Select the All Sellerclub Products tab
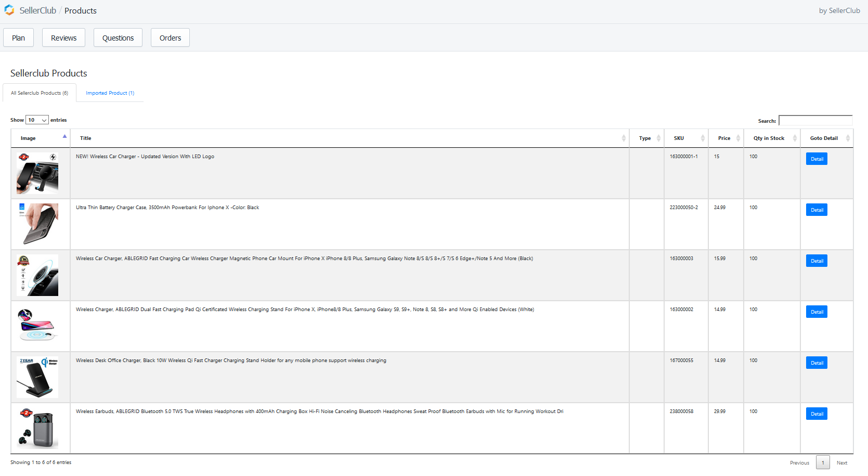Image resolution: width=868 pixels, height=476 pixels. [x=40, y=93]
